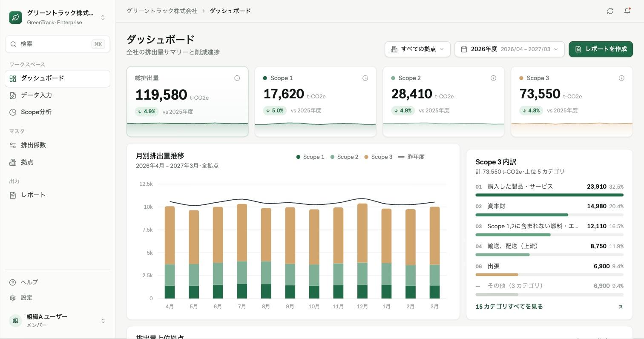Click the 組 user avatar
This screenshot has height=339, width=644.
(15, 321)
